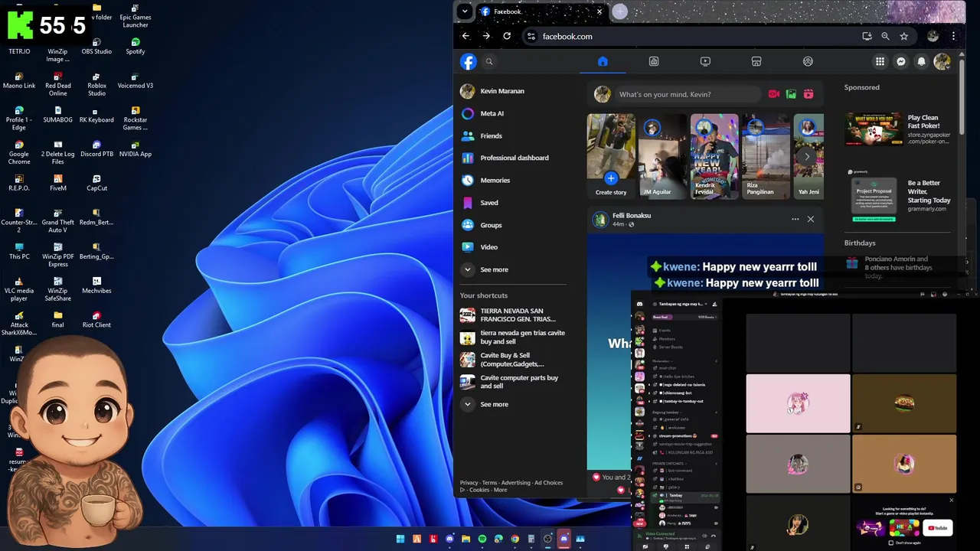Viewport: 980px width, 551px height.
Task: Open Kendrik Fevidal's story
Action: (x=714, y=156)
